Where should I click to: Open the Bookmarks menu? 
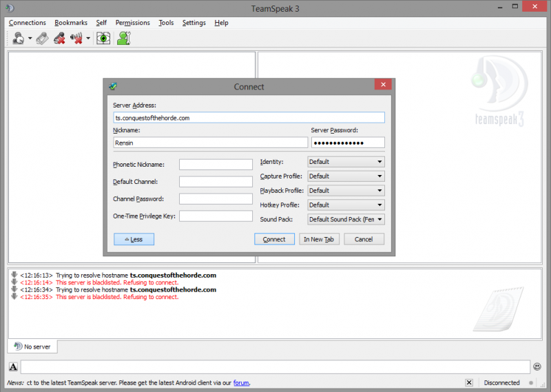click(71, 23)
